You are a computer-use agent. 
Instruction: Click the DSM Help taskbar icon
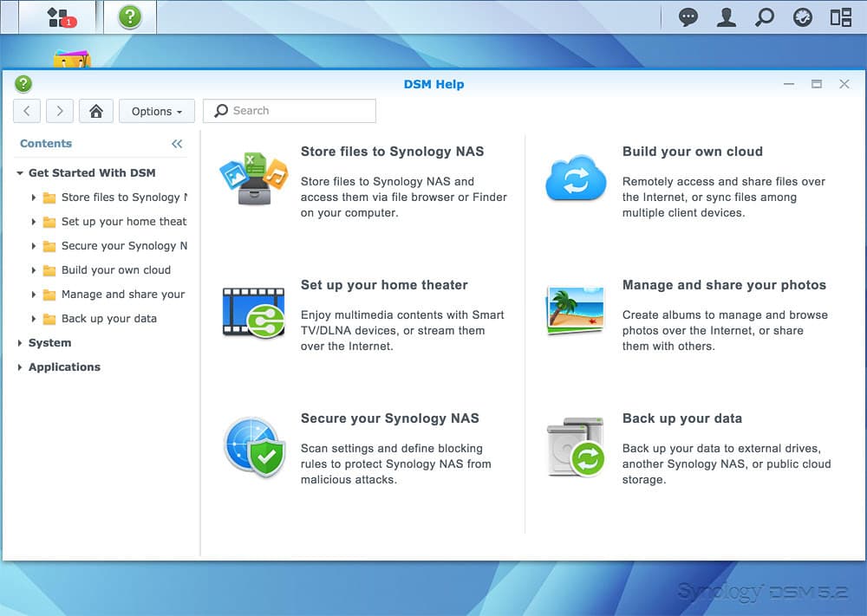click(130, 17)
